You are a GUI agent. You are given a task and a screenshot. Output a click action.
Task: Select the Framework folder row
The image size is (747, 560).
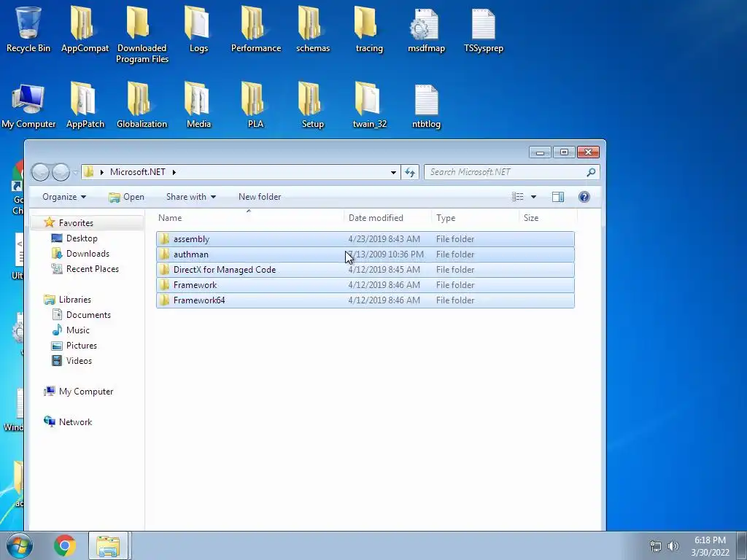(365, 285)
